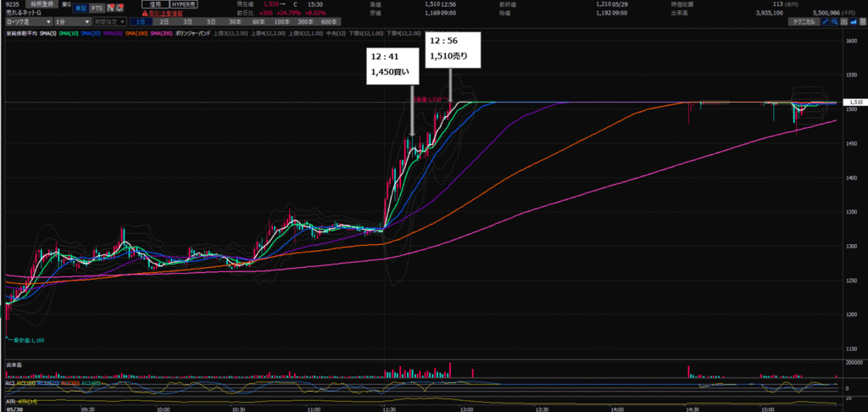Switch to the PTS market toggle
The width and height of the screenshot is (868, 412).
97,8
